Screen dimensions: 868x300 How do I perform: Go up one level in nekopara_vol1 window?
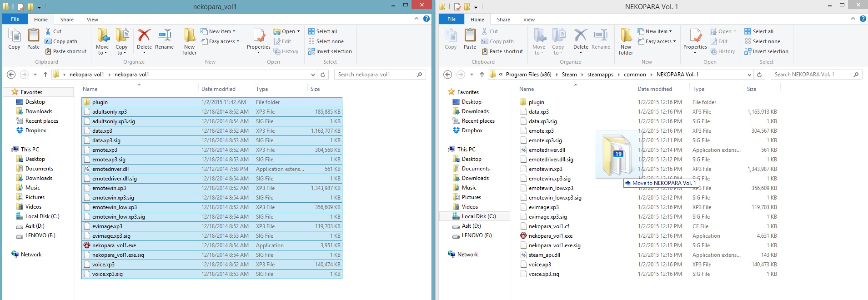45,75
